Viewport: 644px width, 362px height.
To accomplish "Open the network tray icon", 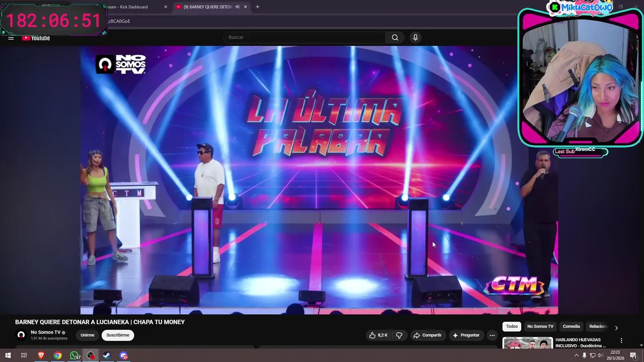I will [592, 355].
